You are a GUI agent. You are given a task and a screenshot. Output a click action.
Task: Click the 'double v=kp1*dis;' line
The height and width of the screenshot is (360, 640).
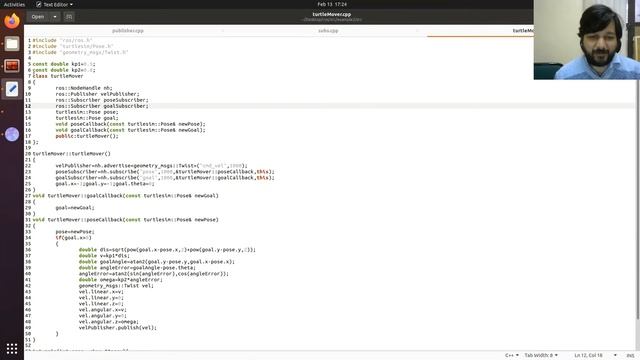click(104, 256)
